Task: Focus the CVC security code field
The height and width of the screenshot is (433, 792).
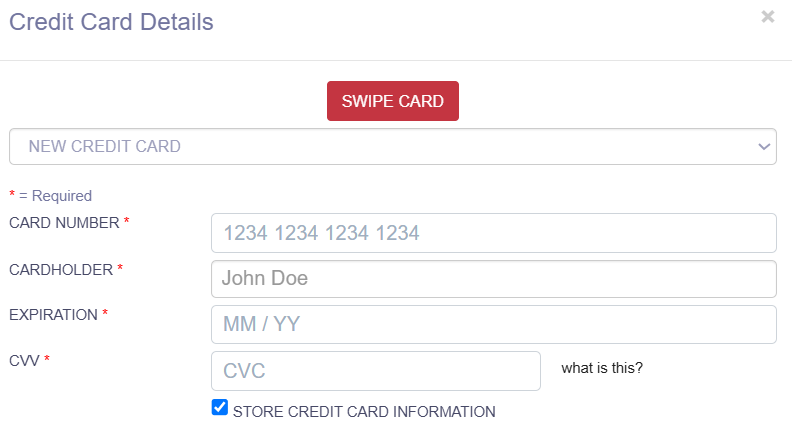Action: point(375,371)
